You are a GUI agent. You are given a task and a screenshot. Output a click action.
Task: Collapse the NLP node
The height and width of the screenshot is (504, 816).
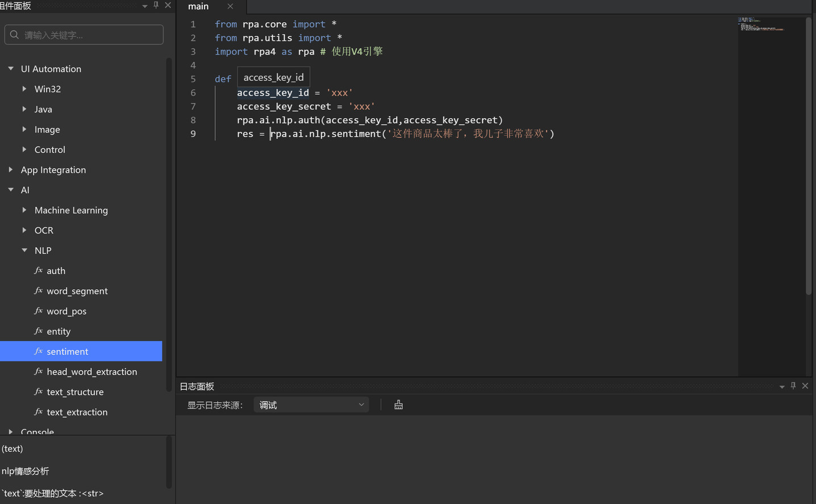[x=24, y=250]
